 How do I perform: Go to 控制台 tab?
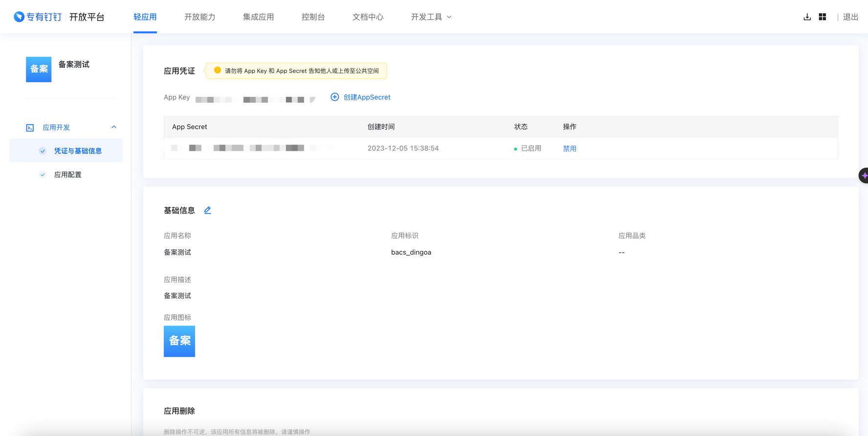pos(313,17)
